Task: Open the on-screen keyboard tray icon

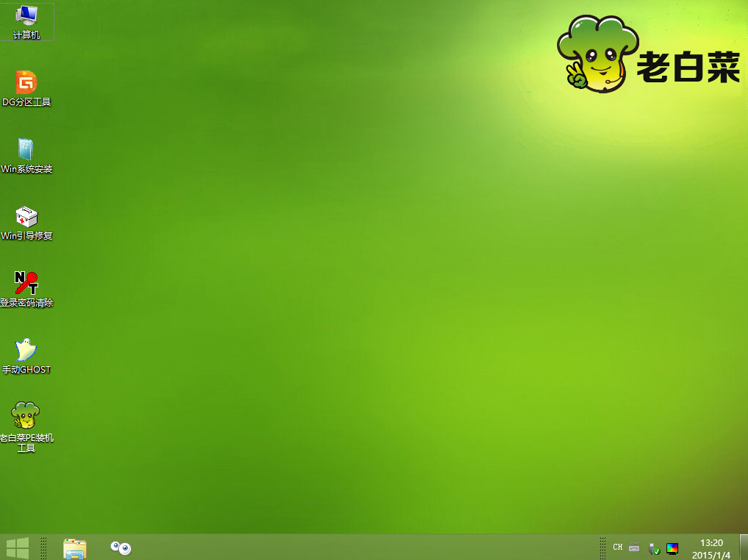Action: pos(634,548)
